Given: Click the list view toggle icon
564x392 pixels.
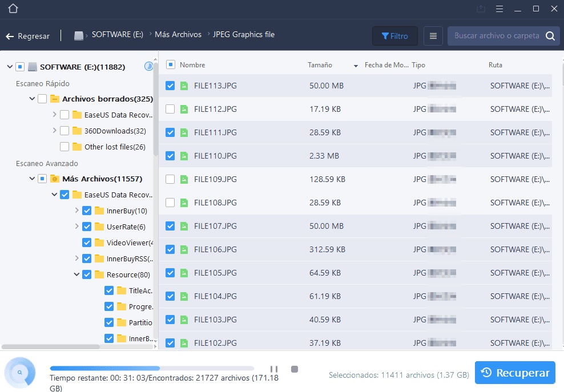Looking at the screenshot, I should [433, 36].
